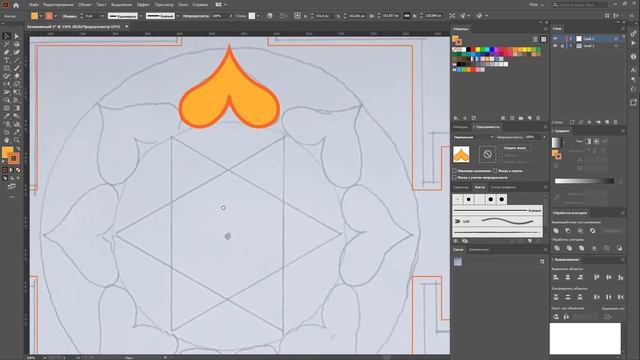Click Divide in the Pathfinder panel
Viewport: 640px width, 360px height.
(x=556, y=248)
